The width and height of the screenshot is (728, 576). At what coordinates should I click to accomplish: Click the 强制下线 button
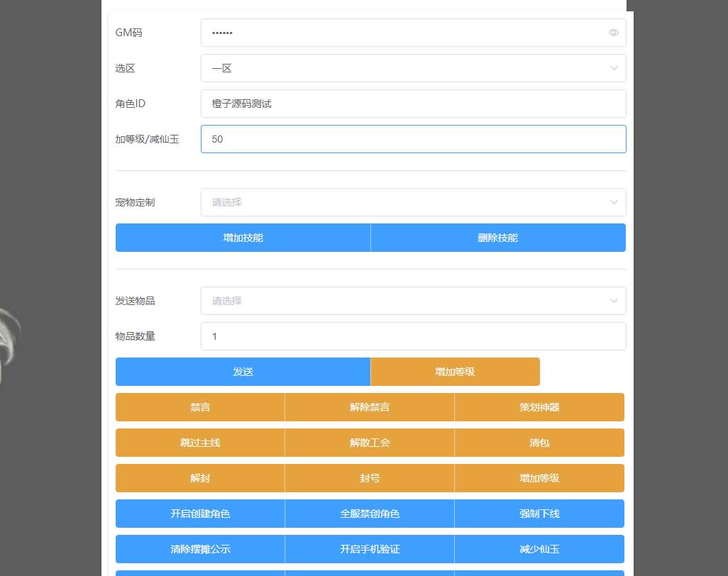(539, 514)
